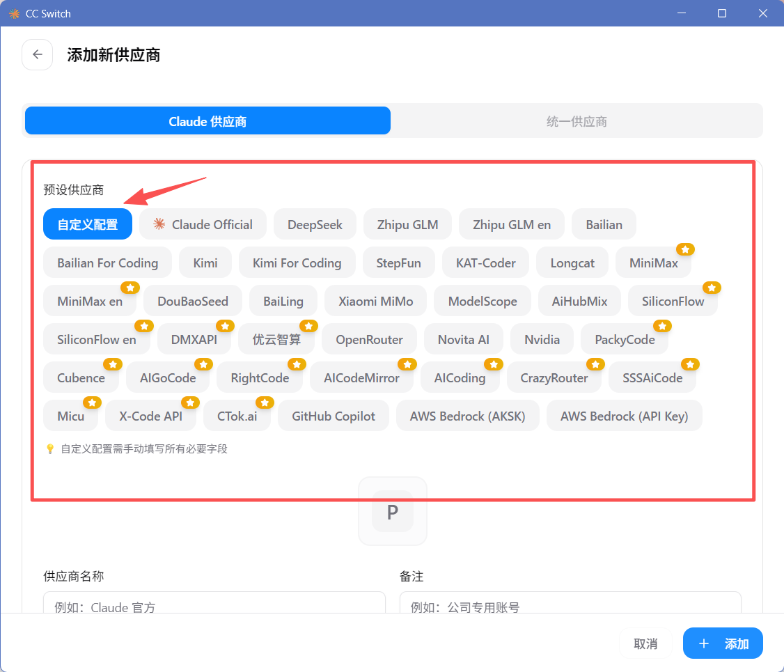Minimize the CC Switch window
Screen dimensions: 784x672
(x=682, y=13)
